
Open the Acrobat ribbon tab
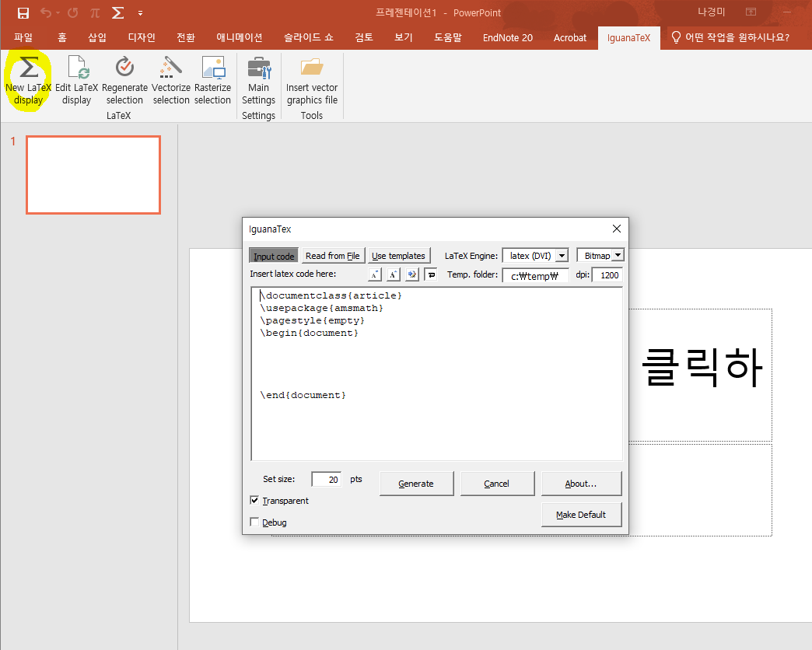[x=569, y=38]
